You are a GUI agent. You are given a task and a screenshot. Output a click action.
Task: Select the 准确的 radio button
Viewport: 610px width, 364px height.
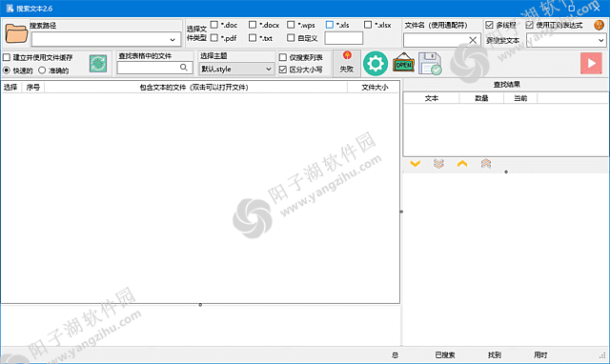point(42,71)
